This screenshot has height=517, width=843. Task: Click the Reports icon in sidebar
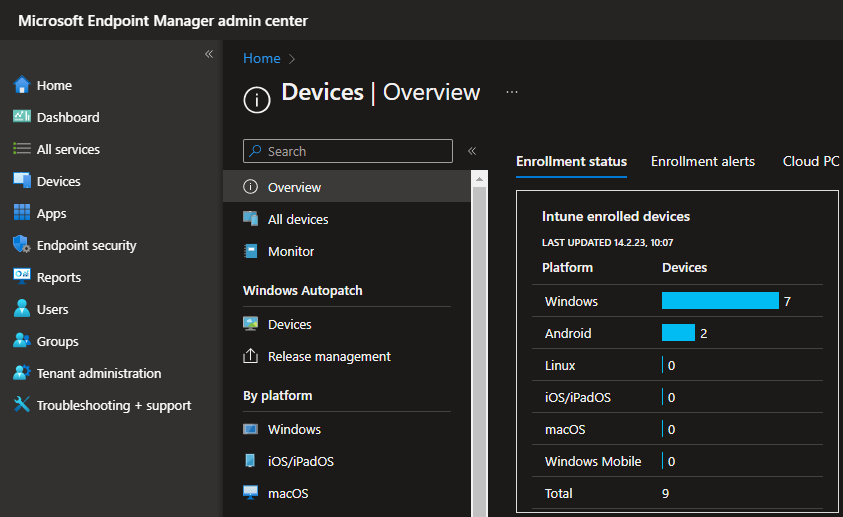[21, 277]
